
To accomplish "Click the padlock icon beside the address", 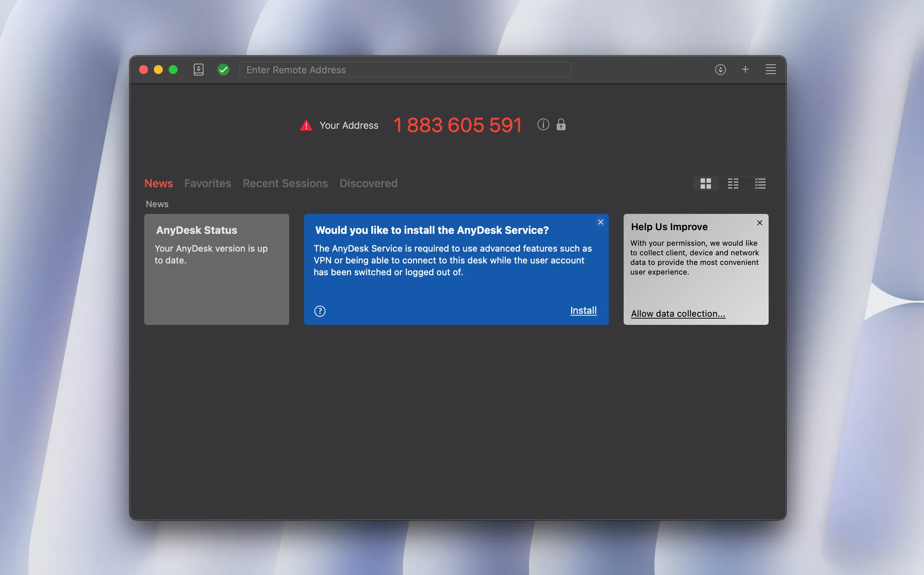I will (561, 124).
